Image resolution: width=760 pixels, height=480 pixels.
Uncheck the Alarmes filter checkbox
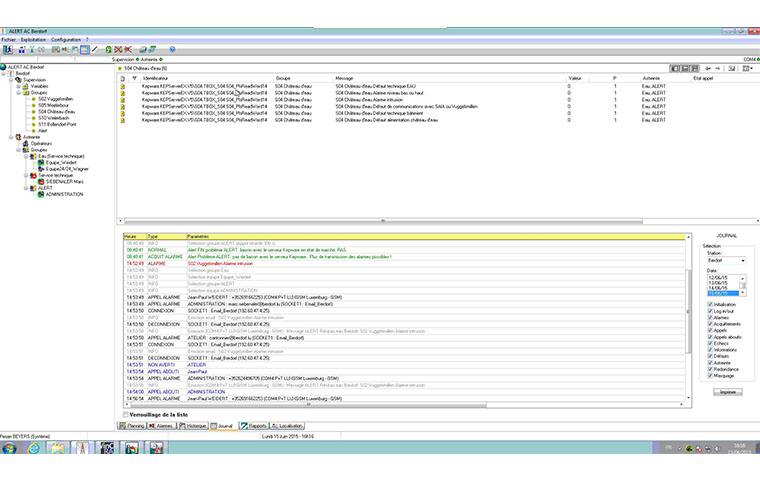(x=710, y=317)
